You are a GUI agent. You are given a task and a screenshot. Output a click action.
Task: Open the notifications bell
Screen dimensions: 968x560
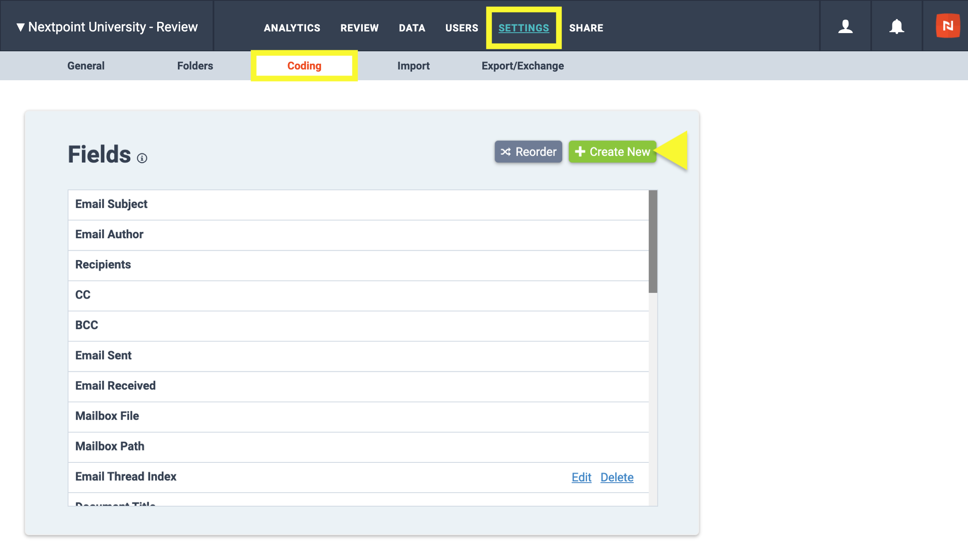tap(896, 26)
